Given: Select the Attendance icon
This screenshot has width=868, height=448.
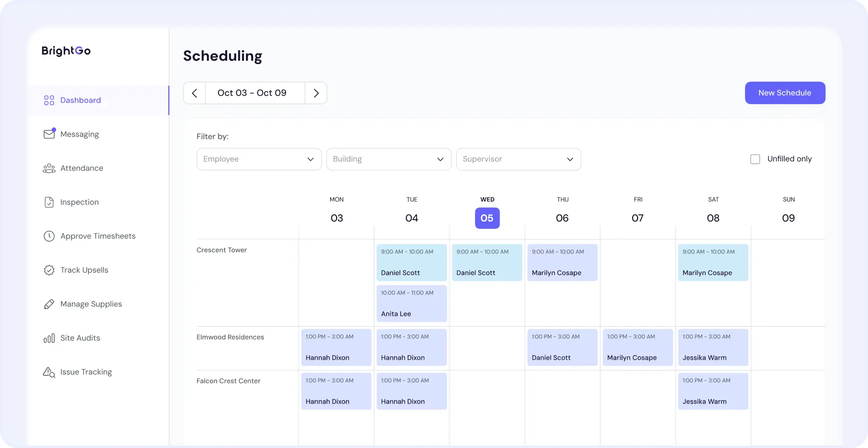Looking at the screenshot, I should (x=49, y=168).
